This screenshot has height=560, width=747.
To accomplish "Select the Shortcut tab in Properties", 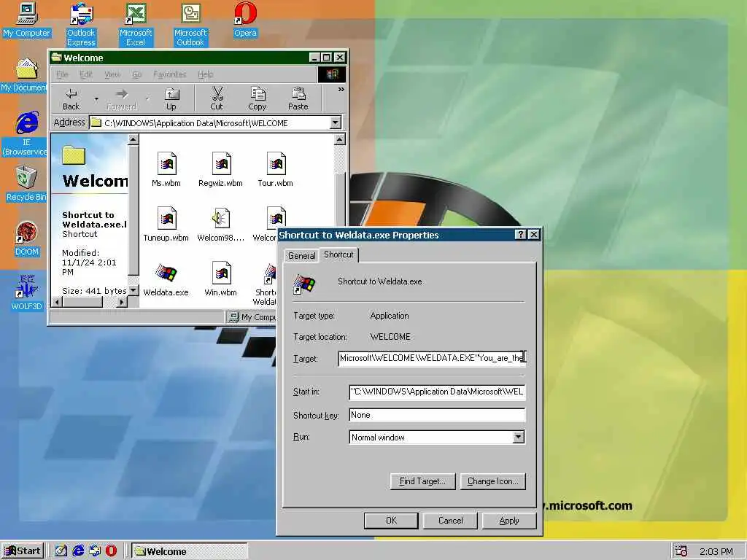I will click(x=338, y=254).
